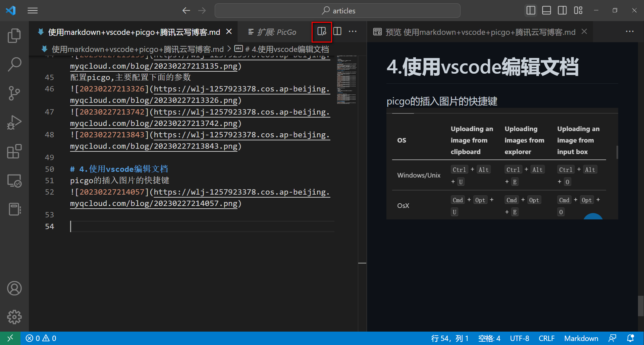Viewport: 644px width, 345px height.
Task: Click the preview pane vertical scrollbar
Action: (640, 305)
